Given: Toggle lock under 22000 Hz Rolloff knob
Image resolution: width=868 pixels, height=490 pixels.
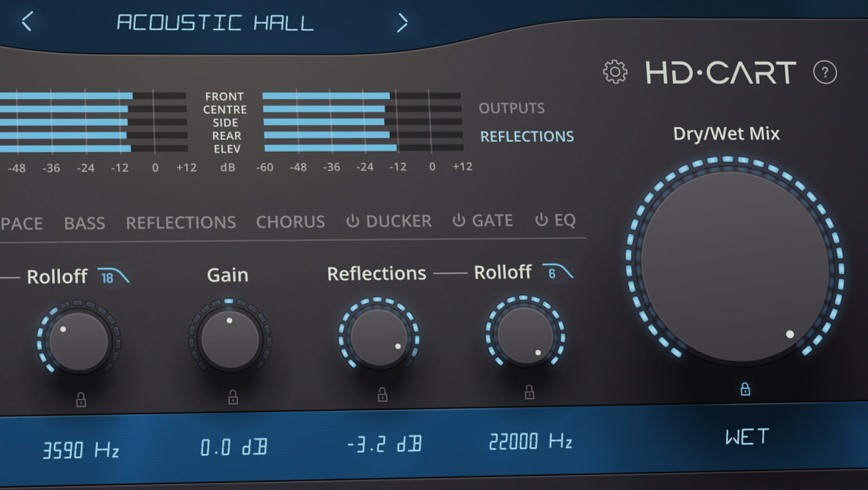Looking at the screenshot, I should (529, 392).
